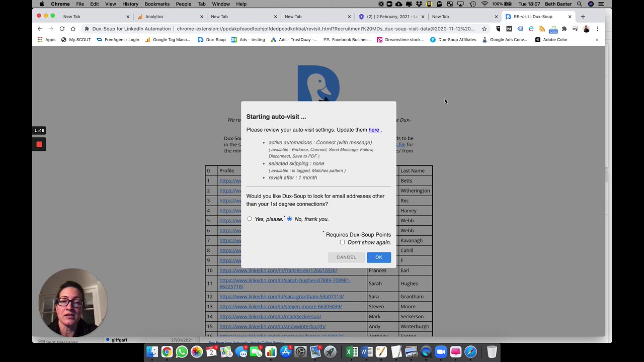Open the andywinterburgh LinkedIn profile link
The height and width of the screenshot is (362, 644).
(272, 327)
